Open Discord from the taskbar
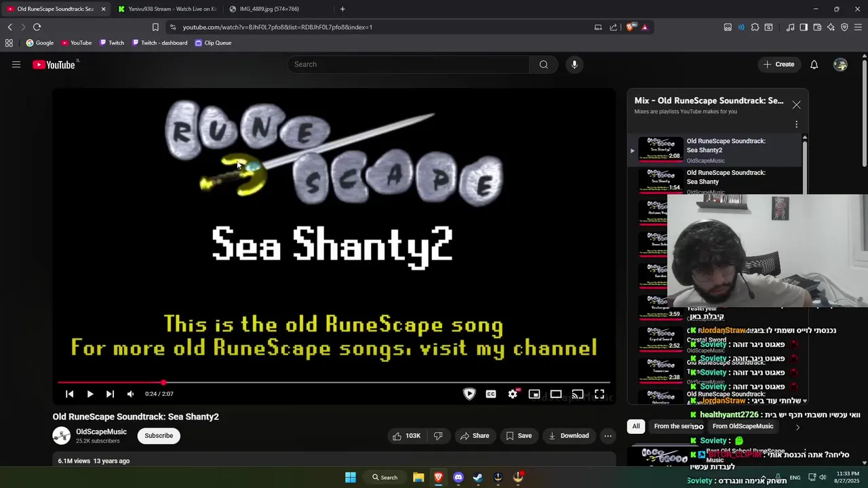Screen dimensions: 868x488 pos(458,477)
